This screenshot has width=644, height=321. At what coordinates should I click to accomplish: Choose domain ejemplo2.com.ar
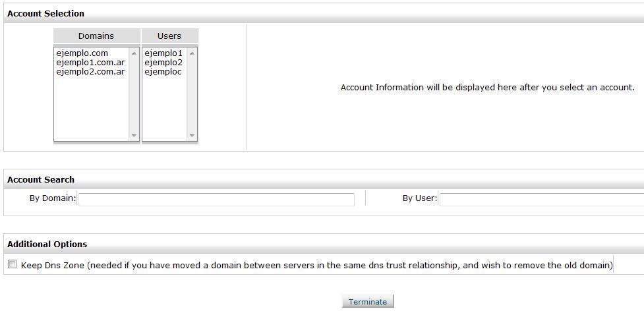click(90, 72)
